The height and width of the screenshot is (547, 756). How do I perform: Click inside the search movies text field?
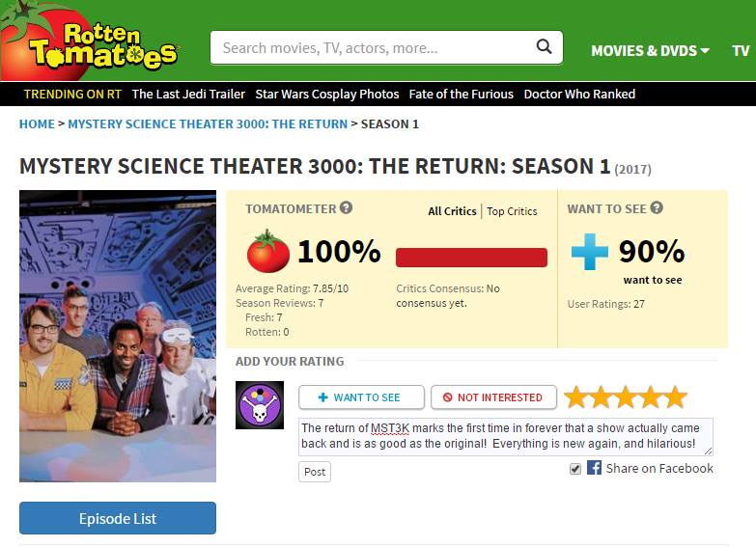372,47
